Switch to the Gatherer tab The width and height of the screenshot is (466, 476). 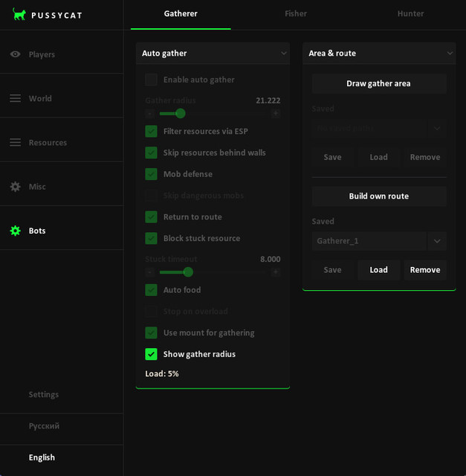(181, 13)
